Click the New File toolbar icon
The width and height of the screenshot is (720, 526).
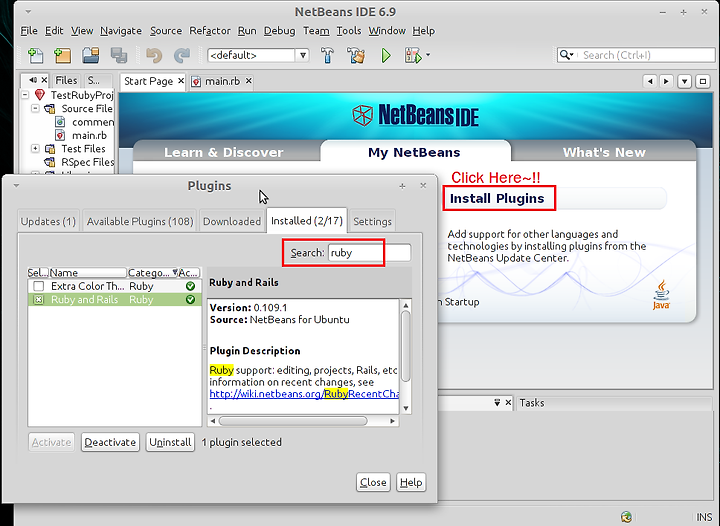[35, 56]
